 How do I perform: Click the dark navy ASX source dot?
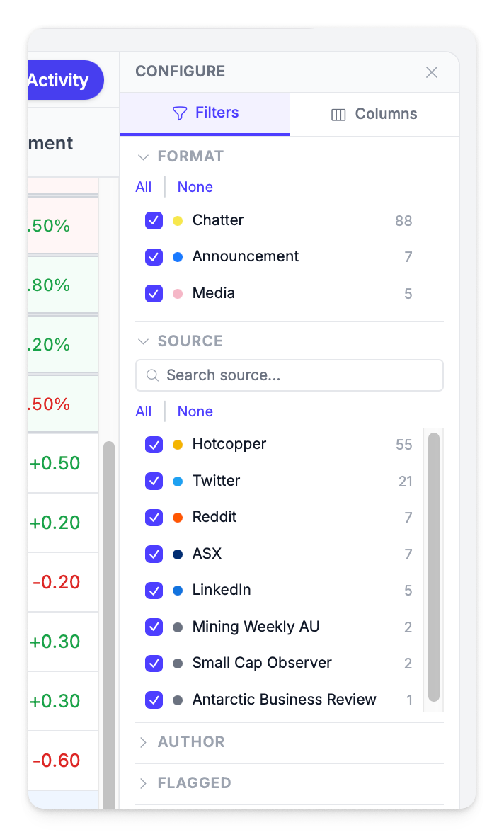(x=178, y=554)
